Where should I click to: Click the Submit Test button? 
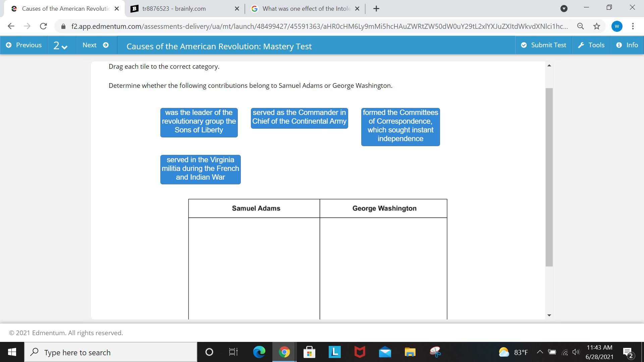[x=543, y=45]
